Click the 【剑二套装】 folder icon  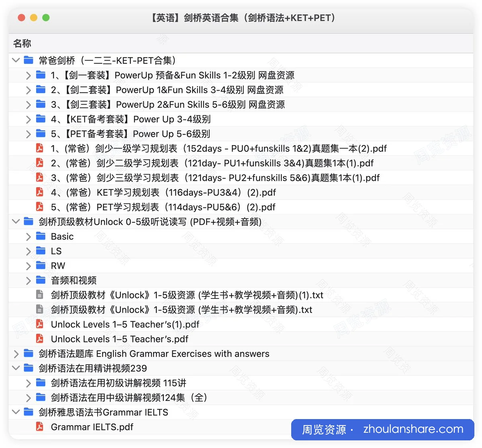click(41, 90)
